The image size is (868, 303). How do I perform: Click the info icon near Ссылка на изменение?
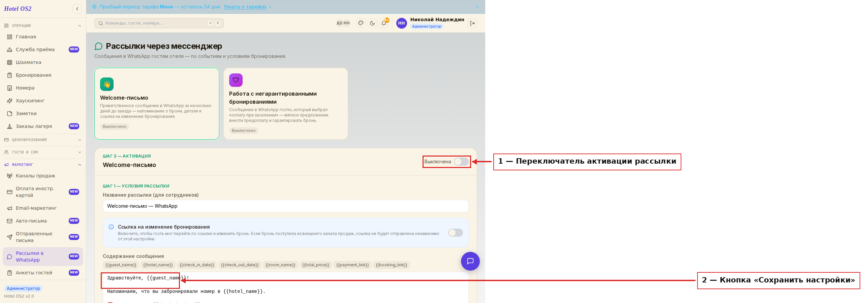click(x=111, y=227)
